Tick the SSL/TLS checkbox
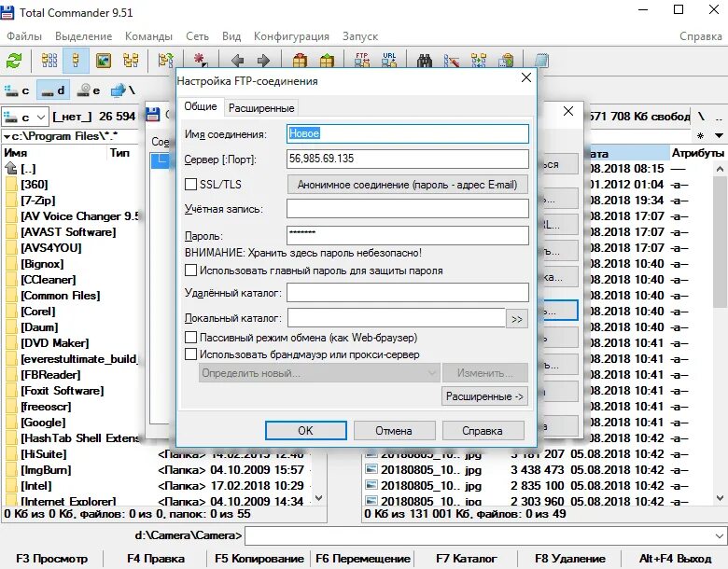Viewport: 728px width, 569px height. (190, 185)
